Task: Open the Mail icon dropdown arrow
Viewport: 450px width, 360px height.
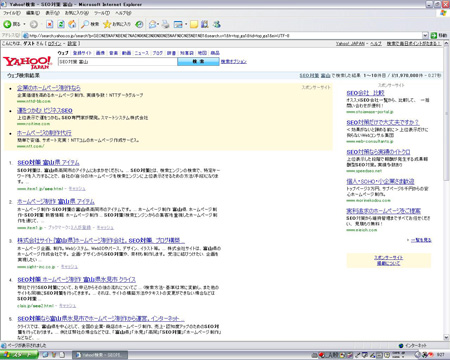Action: pyautogui.click(x=158, y=24)
